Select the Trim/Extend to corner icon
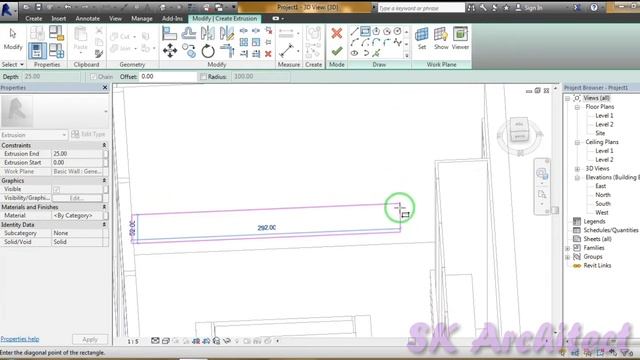This screenshot has width=640, height=360. coord(227,51)
